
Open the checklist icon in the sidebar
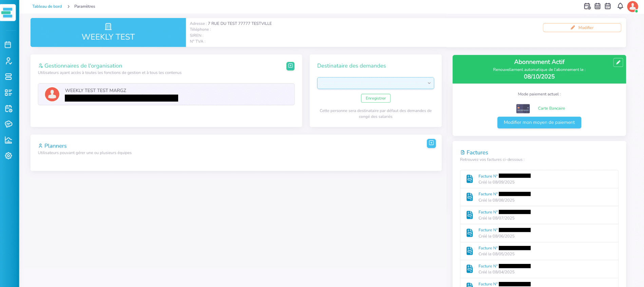[x=8, y=93]
